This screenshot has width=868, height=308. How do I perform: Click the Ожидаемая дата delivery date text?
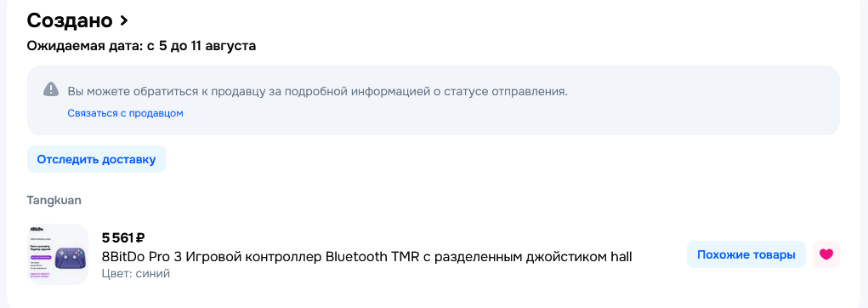click(x=141, y=45)
